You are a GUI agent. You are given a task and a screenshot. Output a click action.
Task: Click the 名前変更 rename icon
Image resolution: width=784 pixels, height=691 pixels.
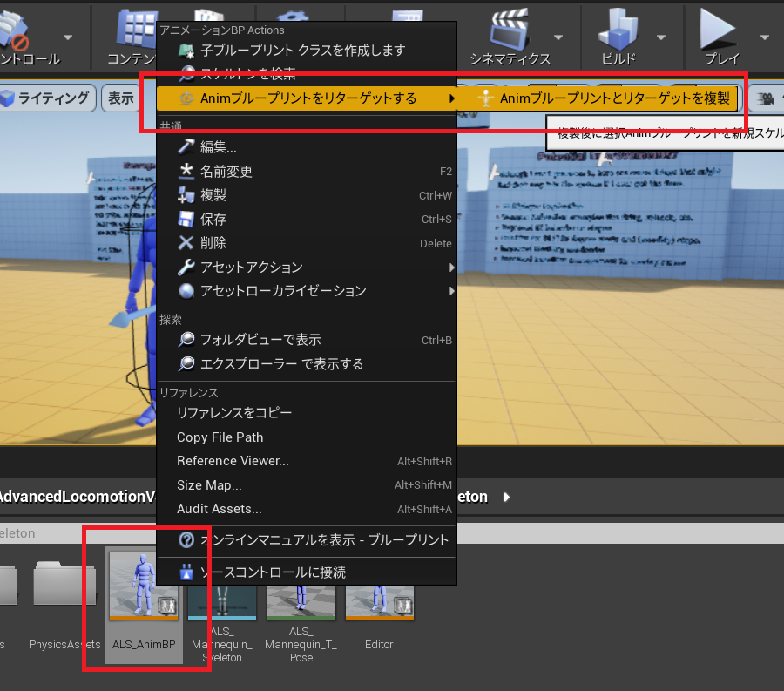click(x=186, y=171)
